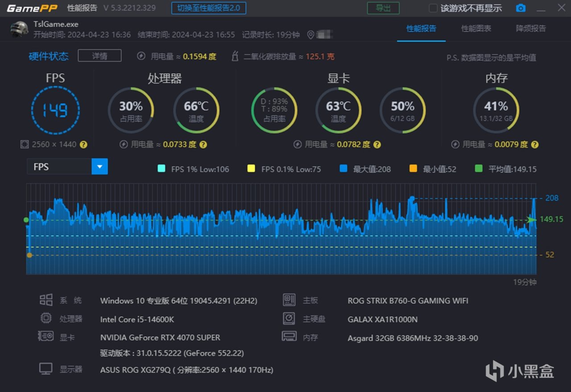Click the VRAM 50% 6/12 GB gauge
The width and height of the screenshot is (571, 392).
click(403, 110)
